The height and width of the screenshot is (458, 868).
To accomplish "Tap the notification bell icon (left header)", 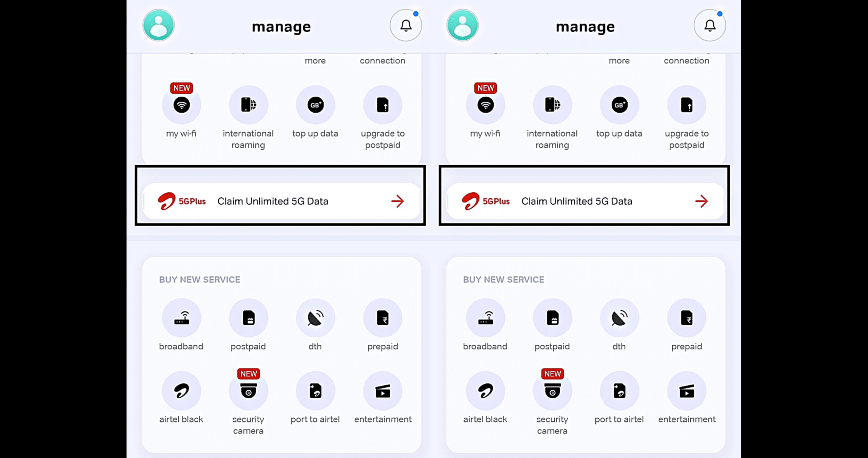I will pyautogui.click(x=405, y=25).
